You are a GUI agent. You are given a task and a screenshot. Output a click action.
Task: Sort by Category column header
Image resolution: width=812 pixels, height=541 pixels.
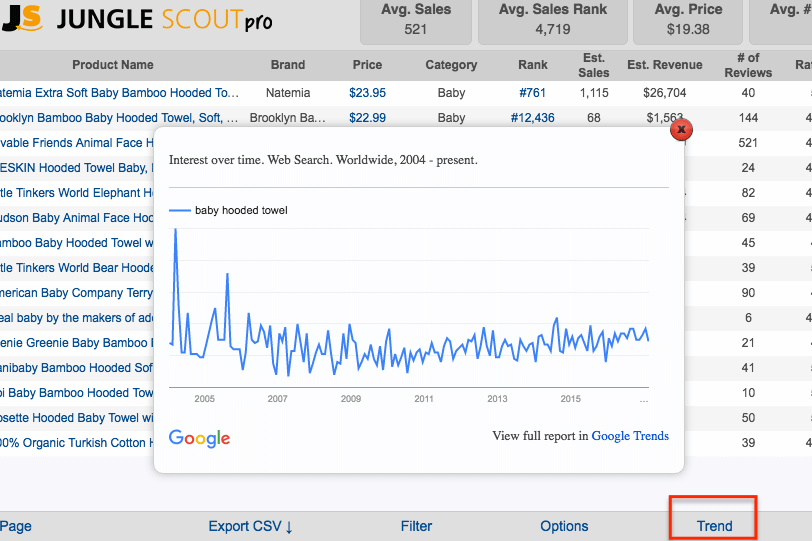tap(451, 65)
